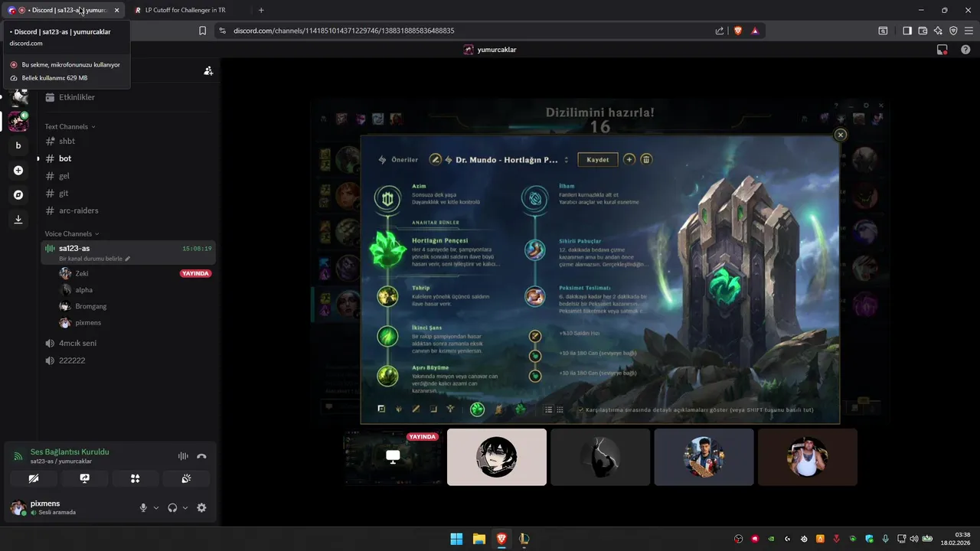980x551 pixels.
Task: Click the streaming screen thumbnail tile marked YAYINDA
Action: click(x=393, y=457)
